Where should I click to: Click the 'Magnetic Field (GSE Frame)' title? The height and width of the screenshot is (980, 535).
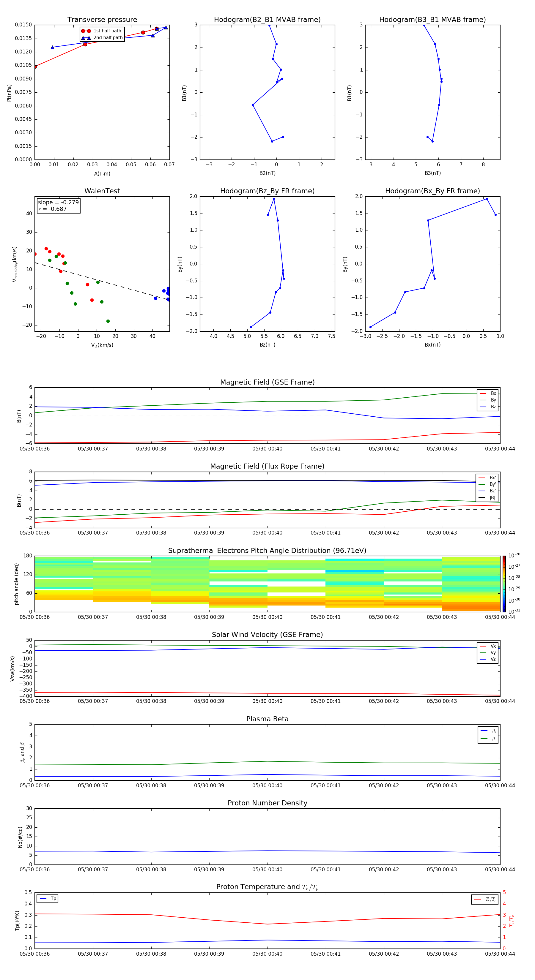(x=267, y=382)
